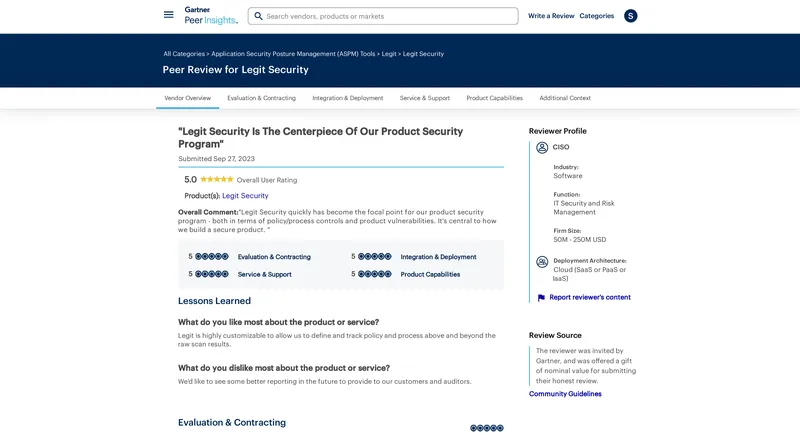800x440 pixels.
Task: Click the 5.0 overall rating value
Action: (x=190, y=180)
